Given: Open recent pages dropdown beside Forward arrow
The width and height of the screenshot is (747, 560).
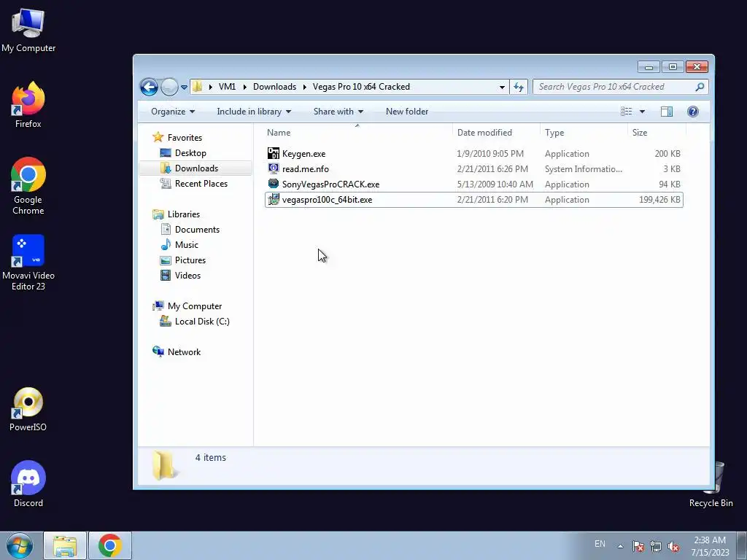Looking at the screenshot, I should 185,87.
